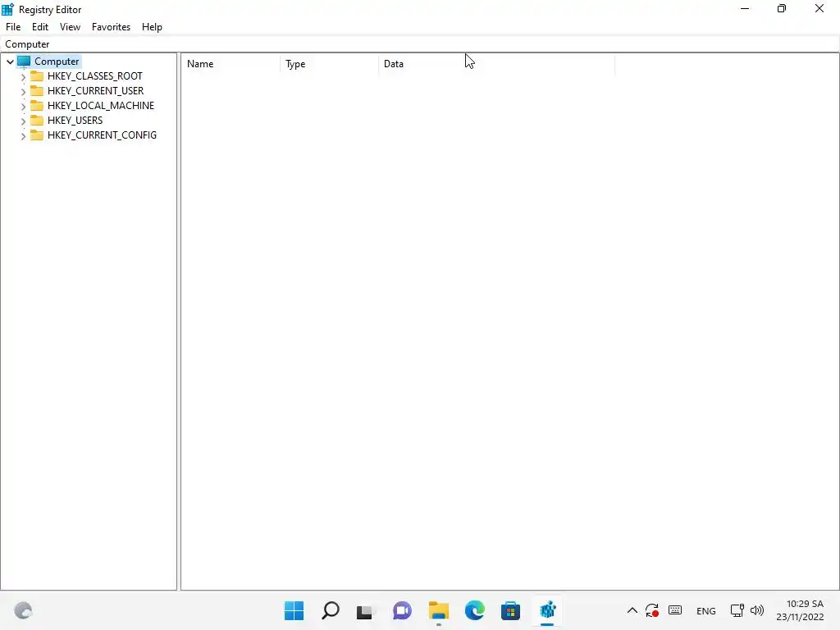Collapse the Computer tree node
Viewport: 840px width, 630px height.
click(10, 62)
